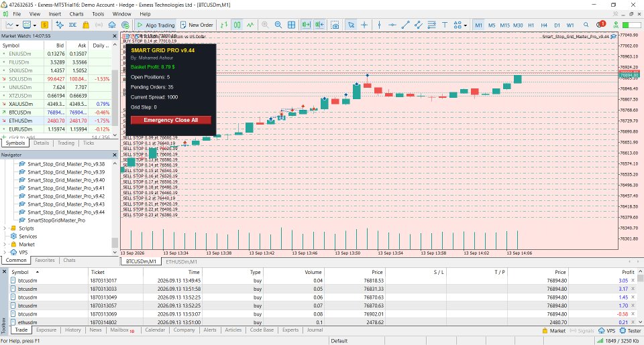
Task: Zoom out the chart with magnifier
Action: [x=278, y=25]
